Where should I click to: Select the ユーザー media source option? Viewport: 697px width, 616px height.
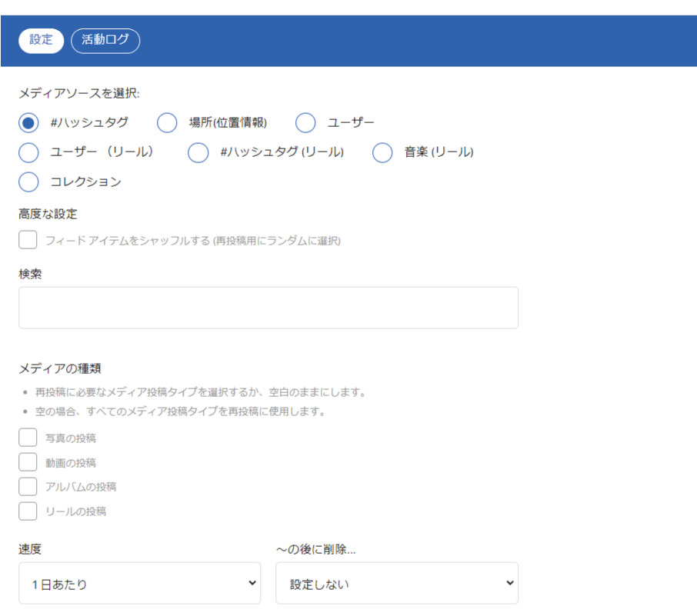pyautogui.click(x=305, y=123)
